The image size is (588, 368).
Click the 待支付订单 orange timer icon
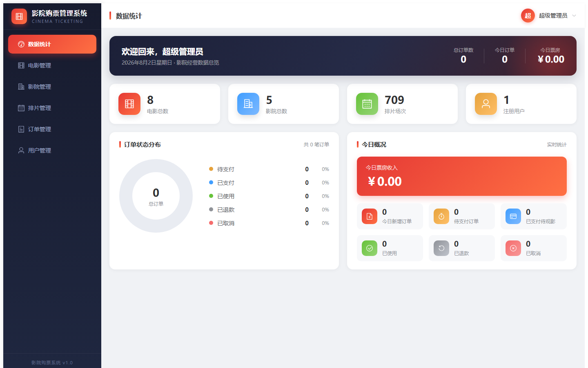(441, 216)
